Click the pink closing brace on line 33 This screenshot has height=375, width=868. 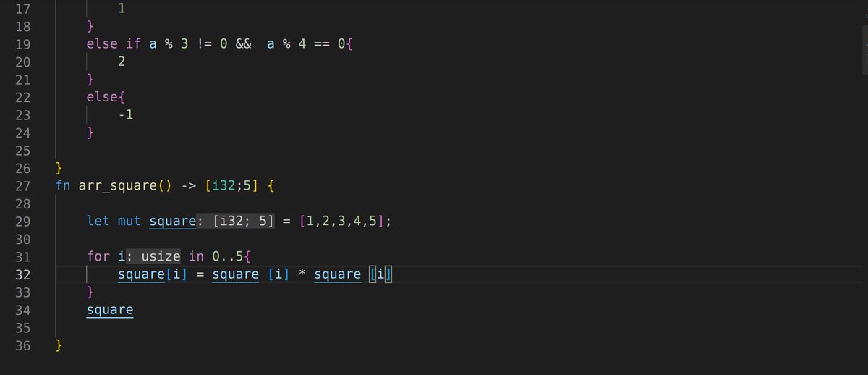(x=90, y=292)
